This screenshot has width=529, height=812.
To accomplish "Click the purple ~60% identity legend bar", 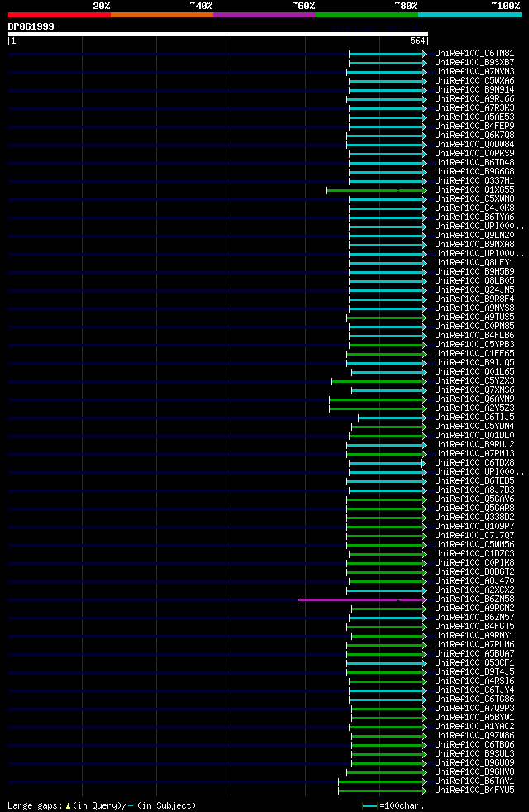I will tap(264, 15).
